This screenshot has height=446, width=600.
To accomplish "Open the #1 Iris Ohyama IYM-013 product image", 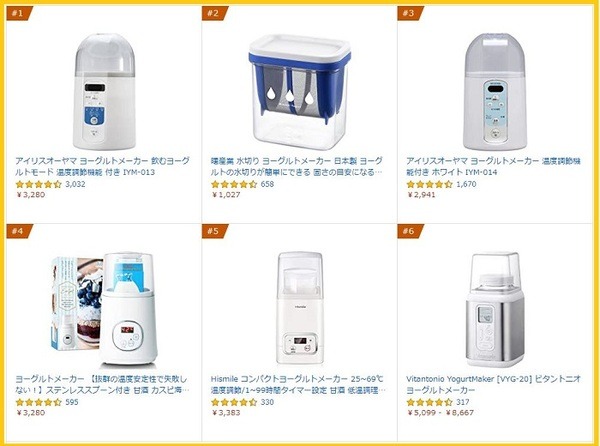I will pyautogui.click(x=104, y=92).
